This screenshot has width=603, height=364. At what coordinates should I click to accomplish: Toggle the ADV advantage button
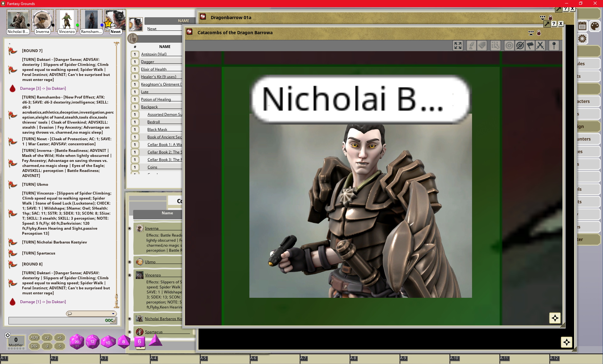35,338
